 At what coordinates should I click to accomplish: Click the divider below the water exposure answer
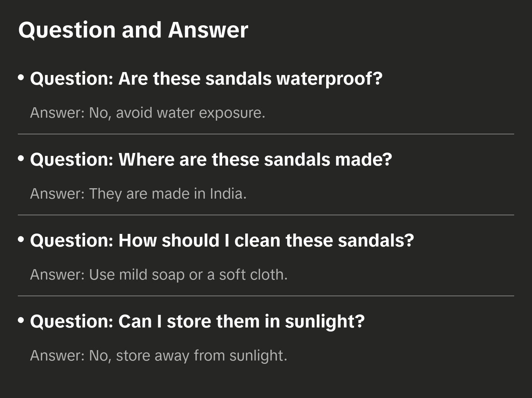[266, 134]
